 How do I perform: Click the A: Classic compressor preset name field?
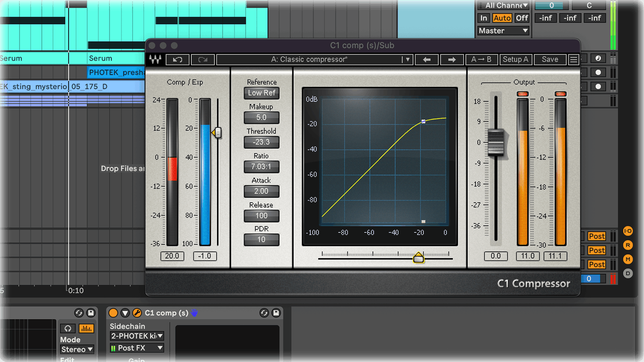tap(309, 60)
